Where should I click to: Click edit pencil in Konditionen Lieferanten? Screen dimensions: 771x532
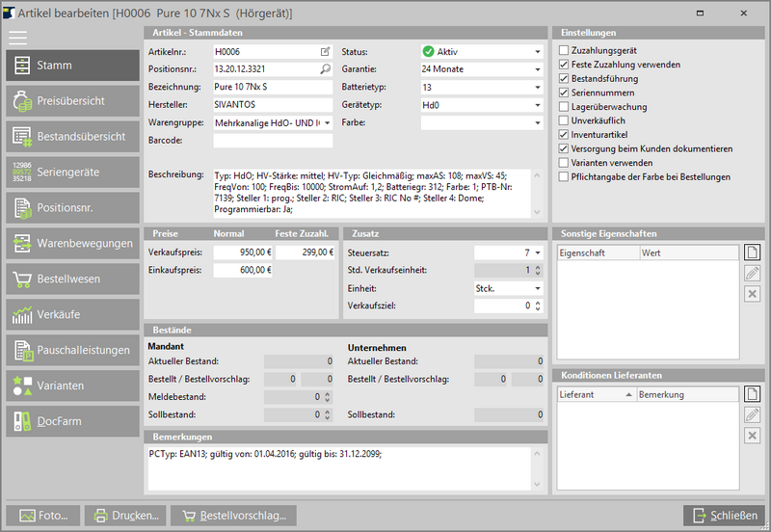[x=753, y=414]
